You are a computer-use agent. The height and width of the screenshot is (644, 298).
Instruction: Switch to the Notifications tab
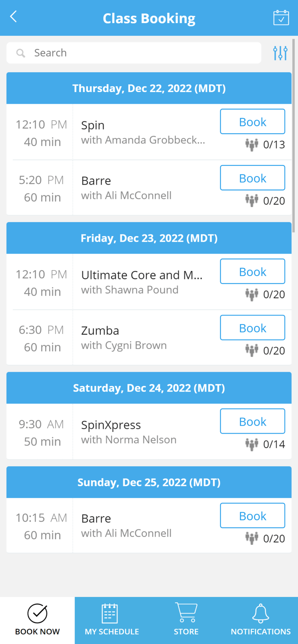click(x=260, y=620)
